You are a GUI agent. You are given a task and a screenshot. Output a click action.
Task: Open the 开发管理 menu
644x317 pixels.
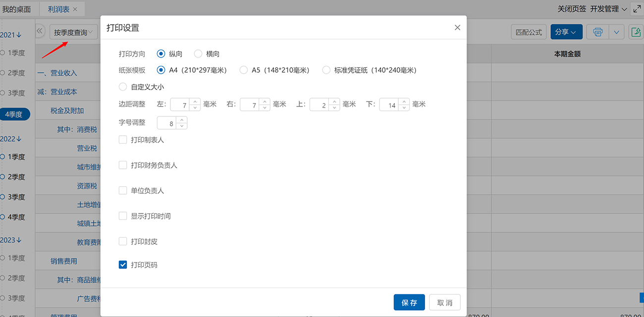[x=608, y=9]
